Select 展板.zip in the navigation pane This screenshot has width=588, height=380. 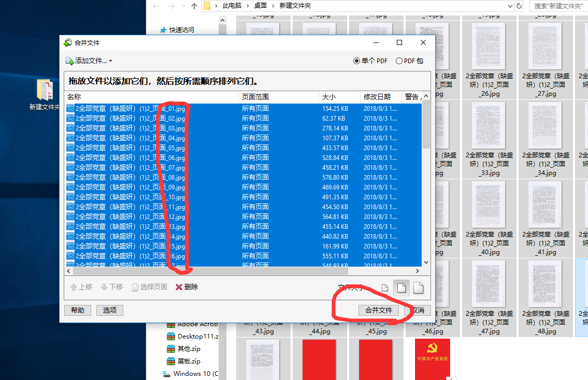(183, 361)
